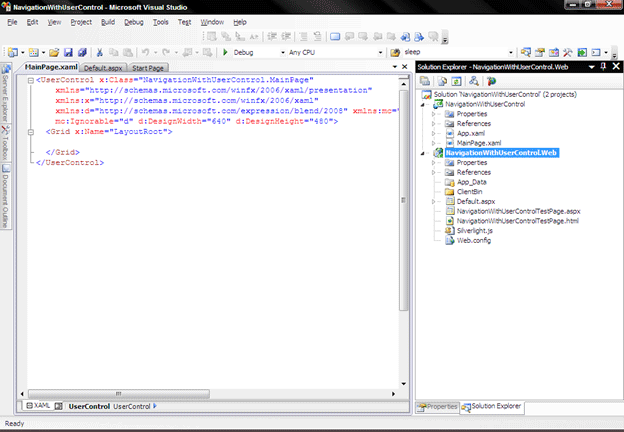Viewport: 624px width, 432px height.
Task: Open the Build menu
Action: 108,22
